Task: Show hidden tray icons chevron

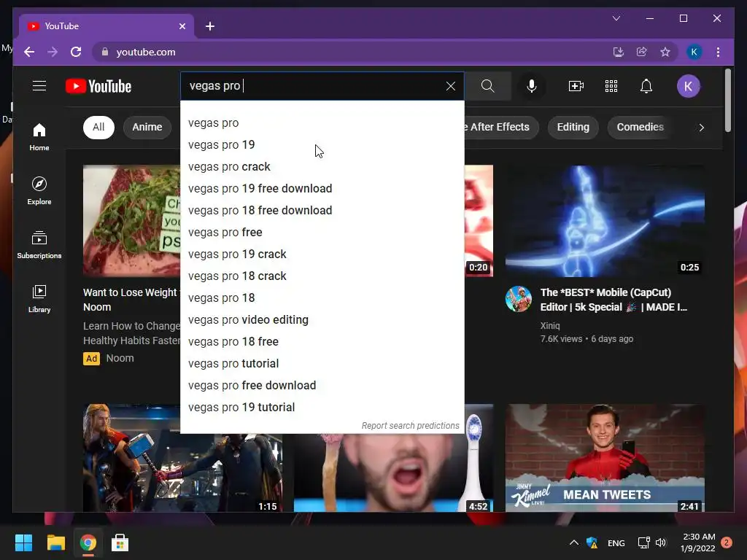Action: point(573,542)
